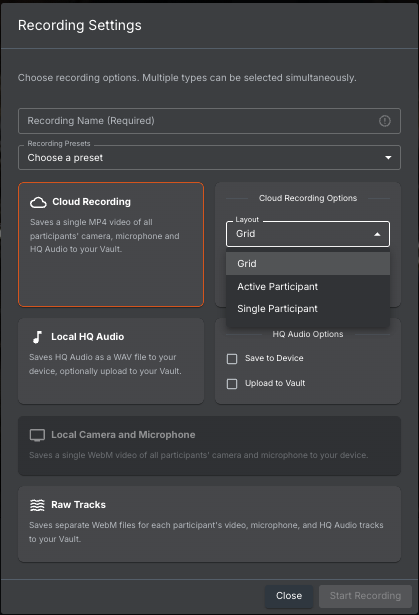
Task: Select the Local HQ Audio card
Action: [x=111, y=361]
